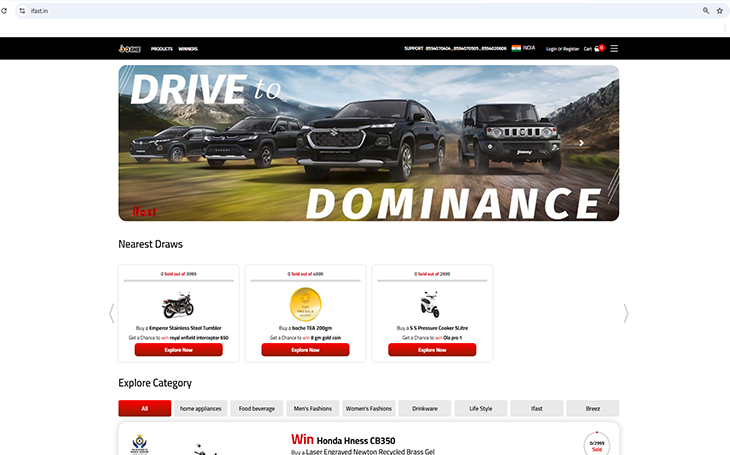The width and height of the screenshot is (730, 455).
Task: Select Life Style category
Action: [481, 408]
